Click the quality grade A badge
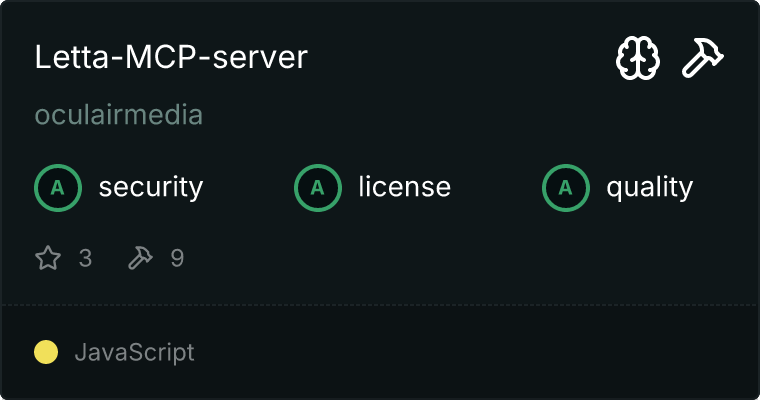The image size is (760, 400). (566, 187)
